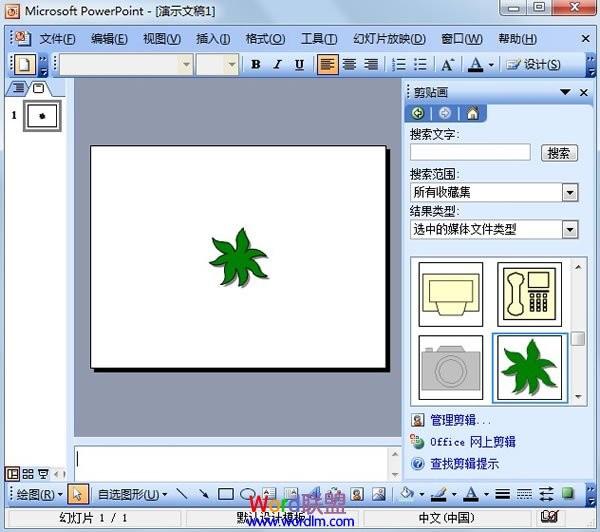Open font color dropdown arrow in formatting toolbar
Image resolution: width=600 pixels, height=532 pixels.
coord(491,65)
